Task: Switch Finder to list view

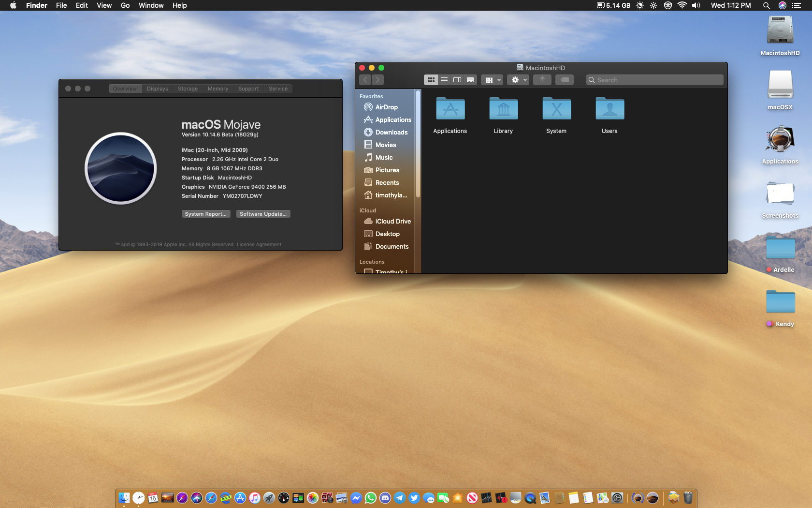Action: tap(444, 80)
